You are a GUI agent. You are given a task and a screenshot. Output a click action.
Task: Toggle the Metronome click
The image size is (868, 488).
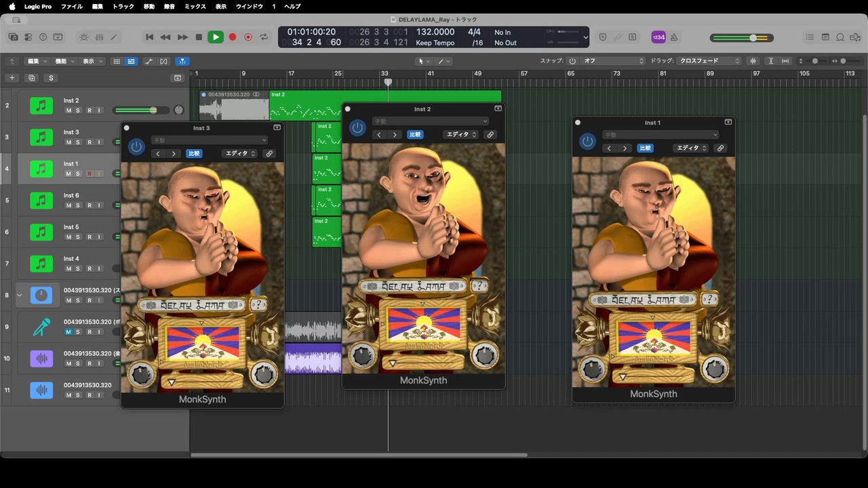tap(674, 37)
